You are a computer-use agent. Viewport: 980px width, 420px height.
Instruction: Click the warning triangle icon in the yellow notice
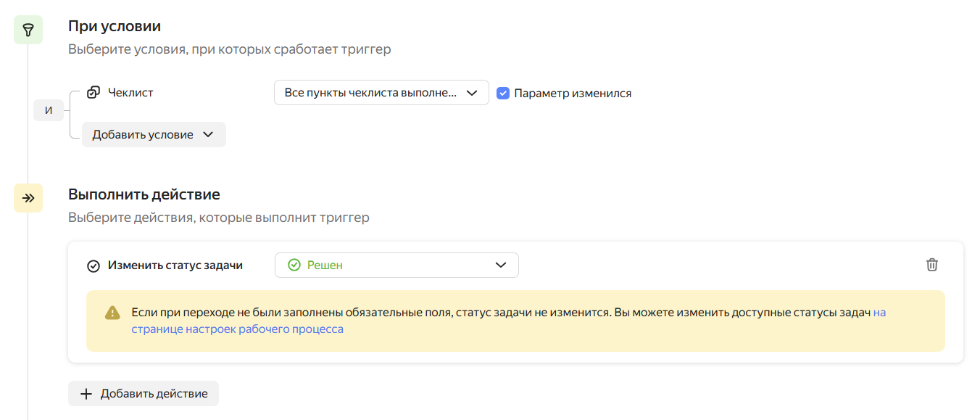112,313
